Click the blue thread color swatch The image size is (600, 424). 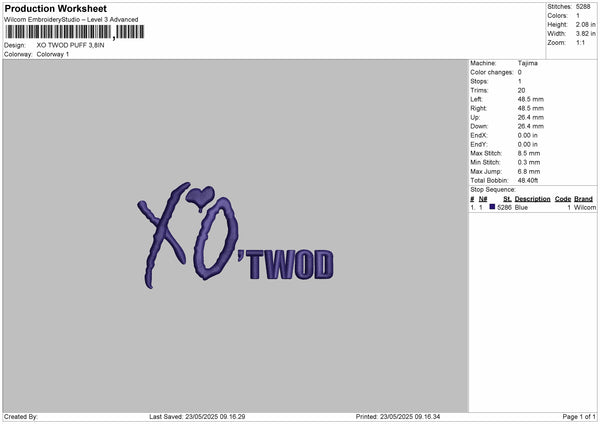pos(492,207)
